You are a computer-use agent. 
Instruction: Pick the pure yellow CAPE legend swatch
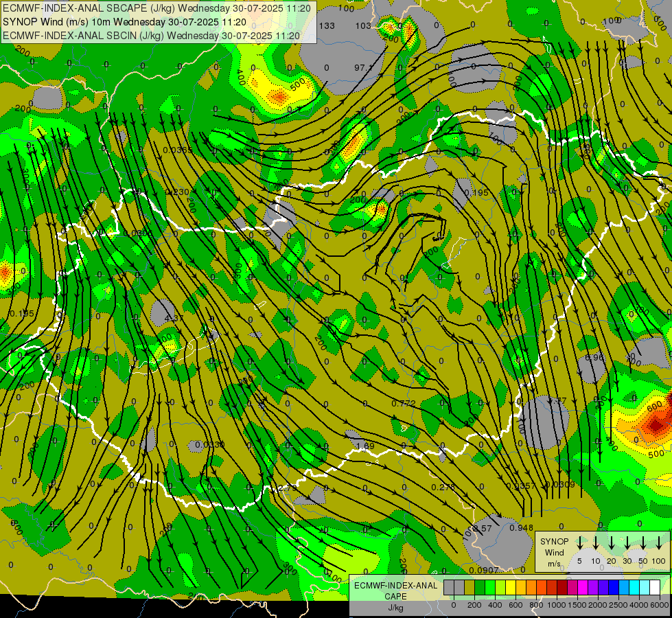511,587
